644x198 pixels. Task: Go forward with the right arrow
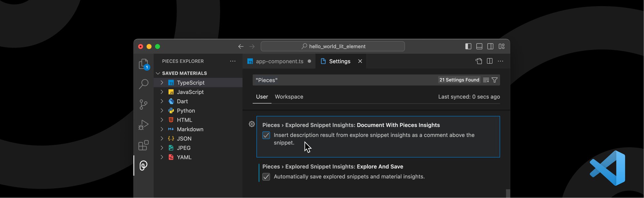coord(252,46)
